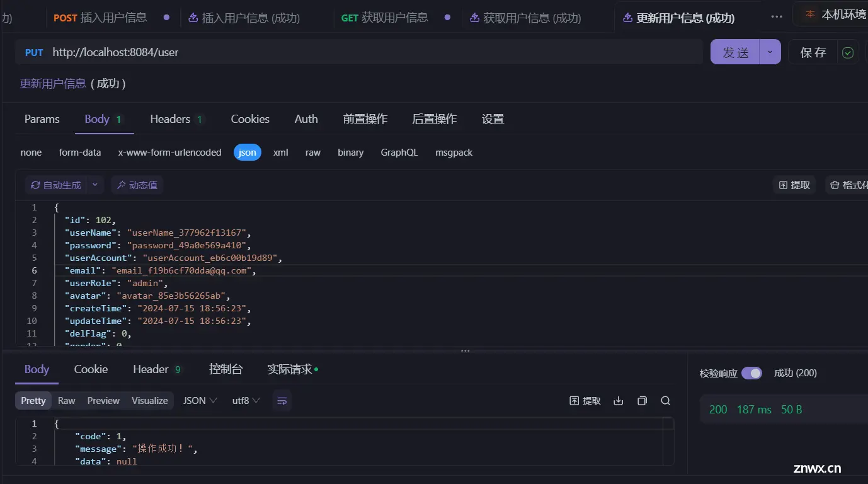Select the form-data body type
The height and width of the screenshot is (484, 868).
click(x=80, y=153)
